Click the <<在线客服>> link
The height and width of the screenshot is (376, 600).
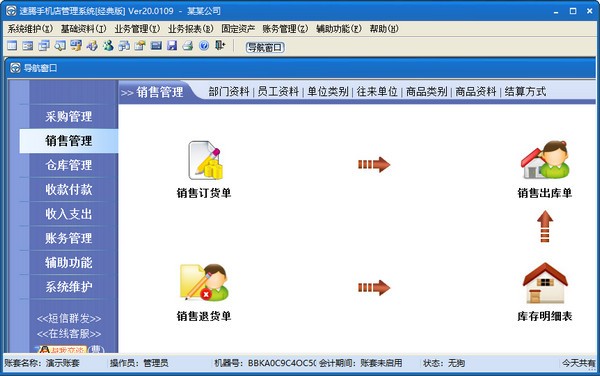[x=69, y=334]
